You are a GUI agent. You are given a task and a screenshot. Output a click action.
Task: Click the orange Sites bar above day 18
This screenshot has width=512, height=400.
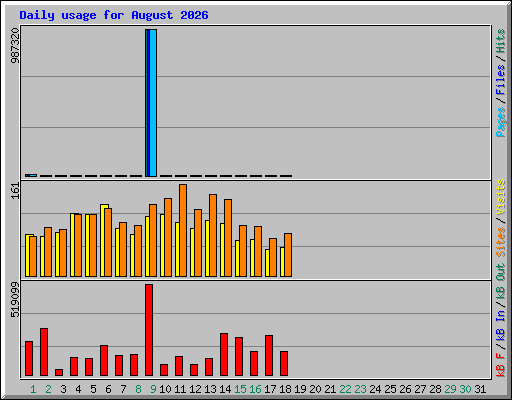(x=288, y=255)
